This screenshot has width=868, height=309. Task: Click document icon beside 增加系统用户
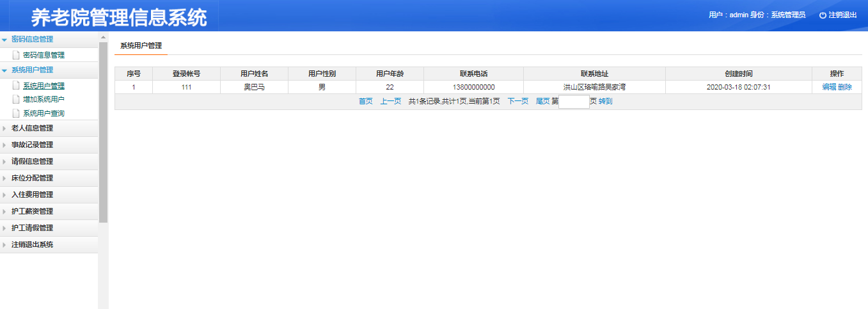click(16, 99)
